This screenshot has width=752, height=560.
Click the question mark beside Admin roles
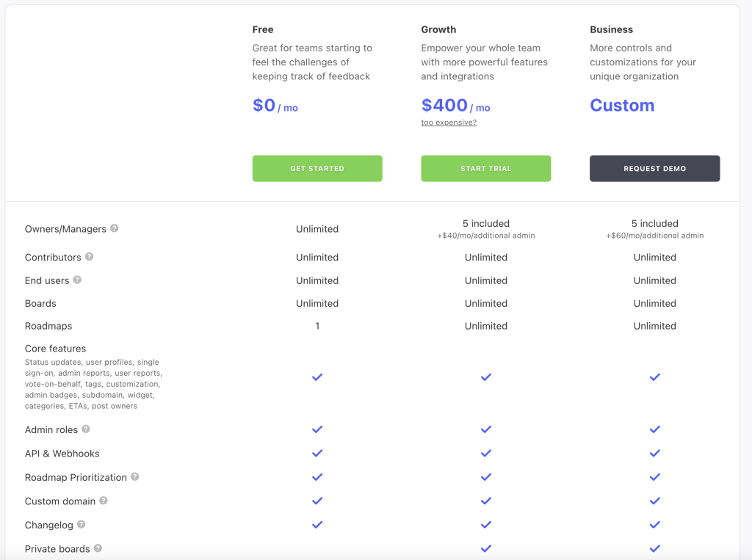coord(86,429)
